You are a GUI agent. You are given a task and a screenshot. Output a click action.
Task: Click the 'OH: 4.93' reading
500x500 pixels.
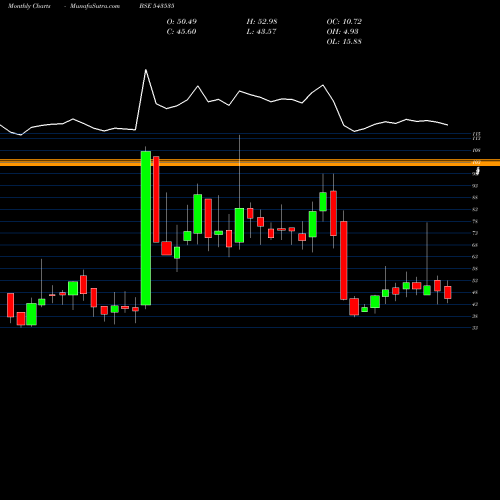343,32
